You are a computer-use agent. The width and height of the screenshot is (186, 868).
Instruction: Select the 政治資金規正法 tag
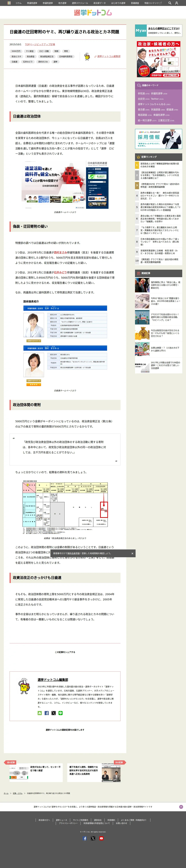(x=47, y=57)
